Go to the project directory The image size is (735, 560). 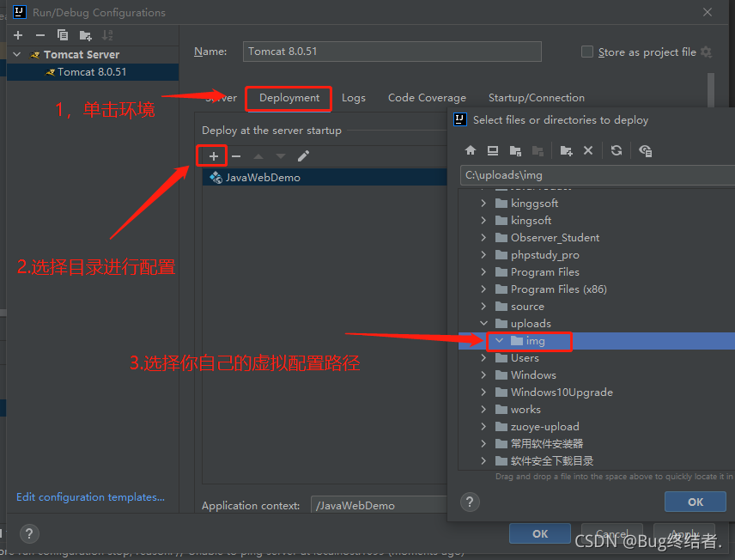tap(515, 150)
